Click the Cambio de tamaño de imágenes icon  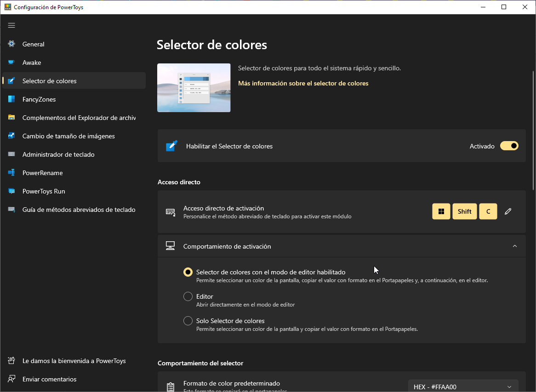(12, 136)
